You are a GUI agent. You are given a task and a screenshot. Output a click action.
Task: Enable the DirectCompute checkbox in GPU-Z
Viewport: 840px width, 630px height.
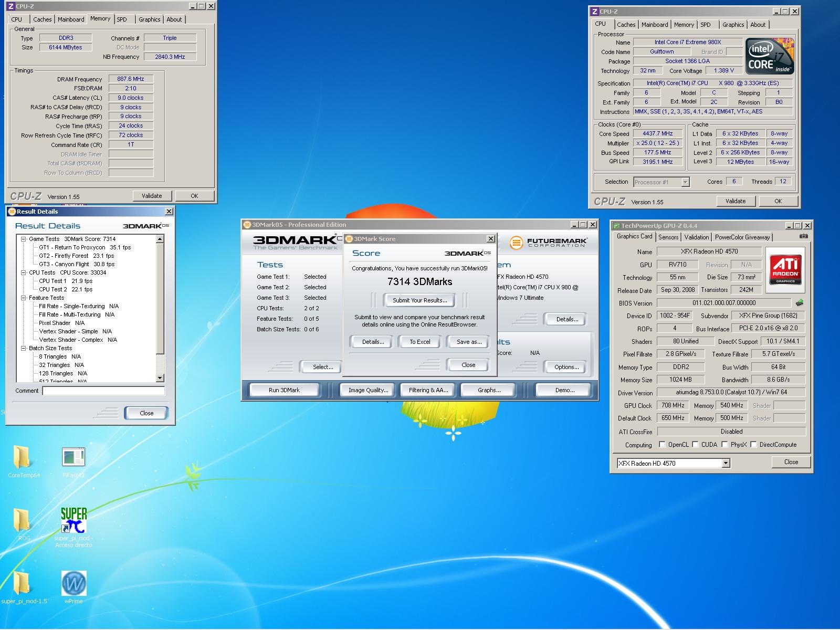pyautogui.click(x=753, y=445)
